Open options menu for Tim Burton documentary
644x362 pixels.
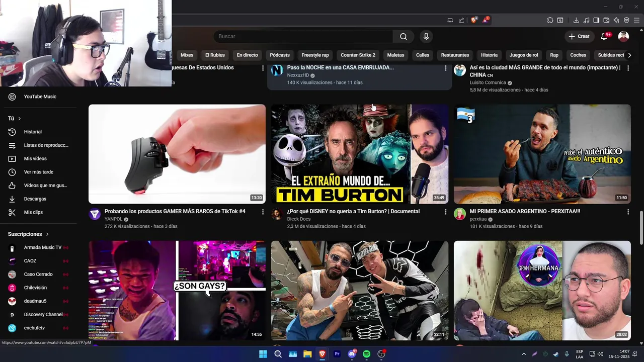pyautogui.click(x=445, y=212)
